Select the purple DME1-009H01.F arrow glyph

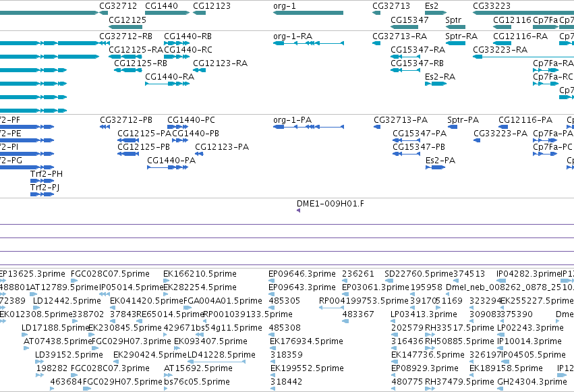click(299, 211)
